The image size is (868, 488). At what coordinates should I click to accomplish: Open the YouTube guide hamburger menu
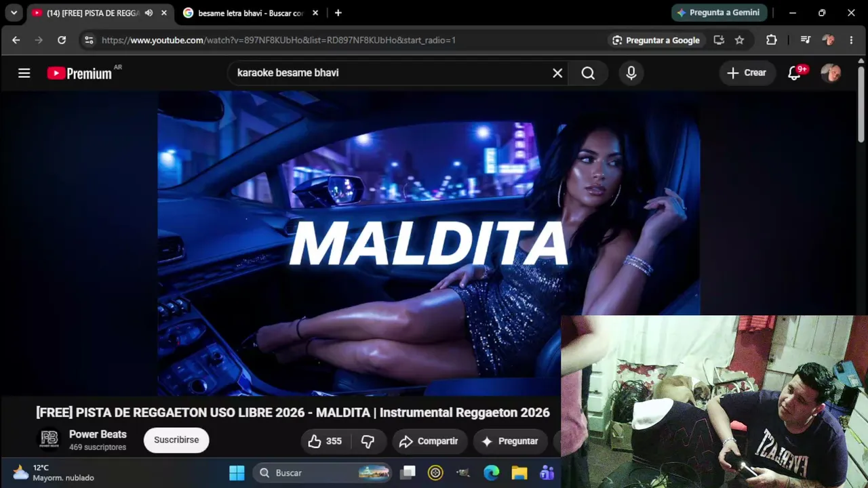[24, 73]
